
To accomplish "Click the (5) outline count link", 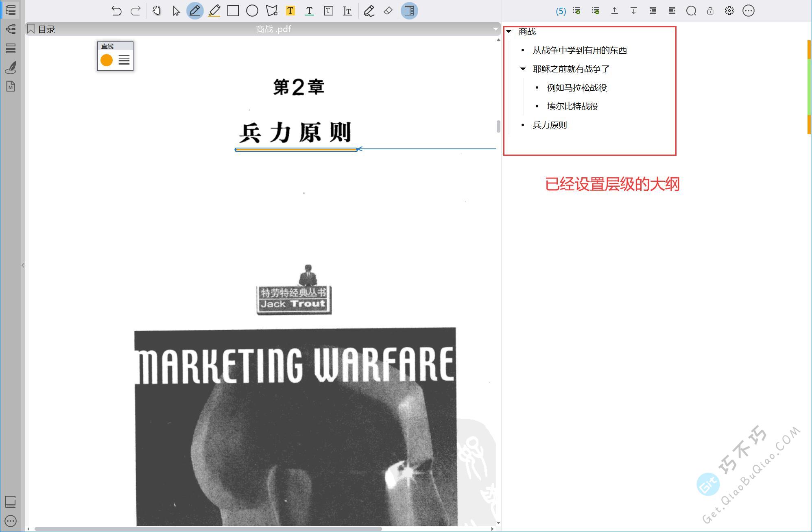I will (561, 11).
